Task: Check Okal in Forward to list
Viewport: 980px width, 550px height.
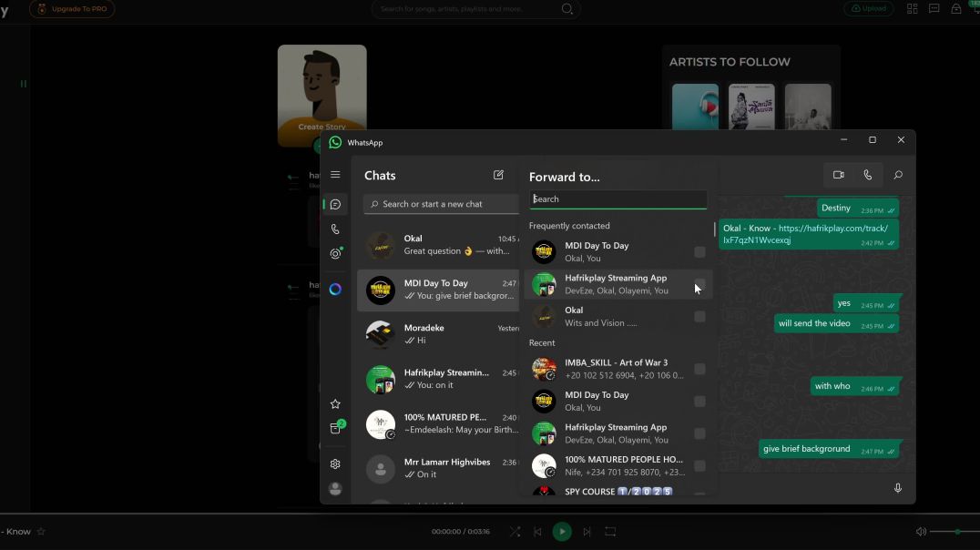Action: (x=699, y=316)
